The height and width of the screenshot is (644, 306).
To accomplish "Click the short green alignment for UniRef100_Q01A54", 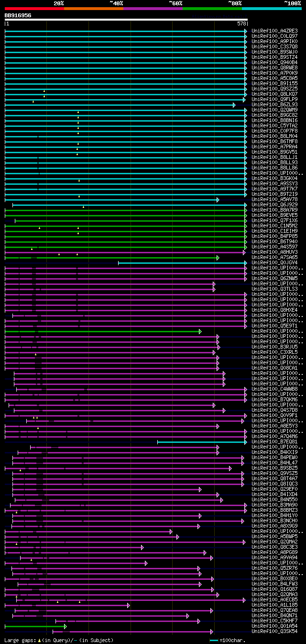I will pyautogui.click(x=36, y=626).
